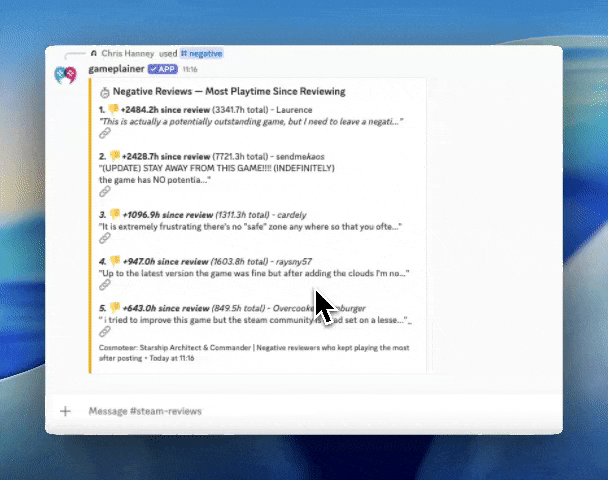The image size is (608, 480).
Task: Click quote "This is actually a potentially outstanding game"
Action: pos(251,122)
